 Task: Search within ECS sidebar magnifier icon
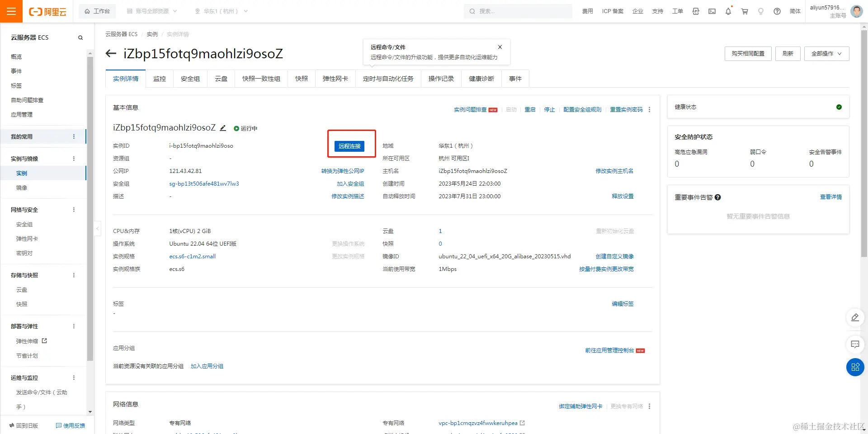click(80, 37)
